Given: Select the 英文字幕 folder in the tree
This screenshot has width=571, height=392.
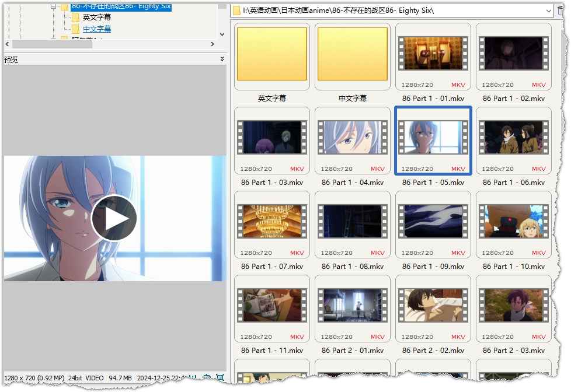Looking at the screenshot, I should pyautogui.click(x=96, y=17).
